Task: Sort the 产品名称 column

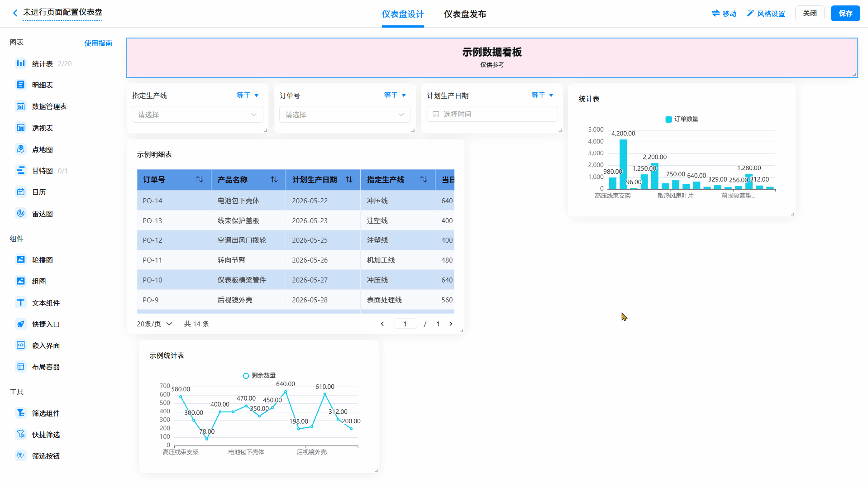Action: point(274,180)
